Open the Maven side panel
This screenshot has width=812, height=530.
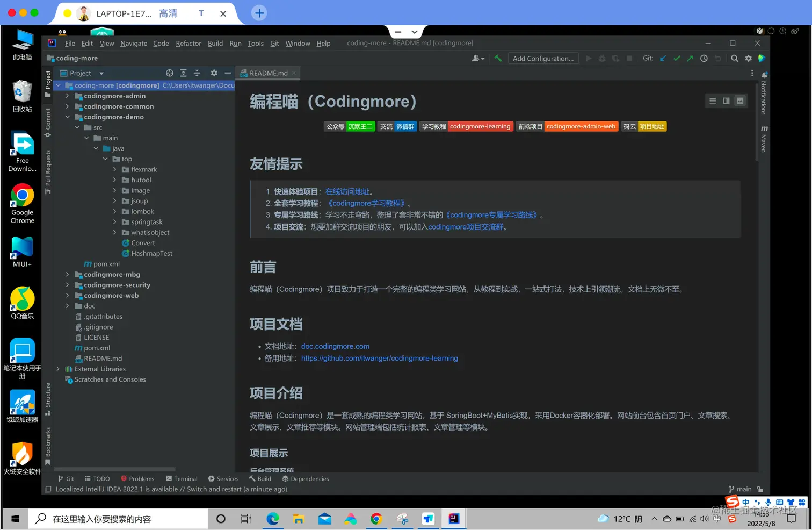point(764,139)
